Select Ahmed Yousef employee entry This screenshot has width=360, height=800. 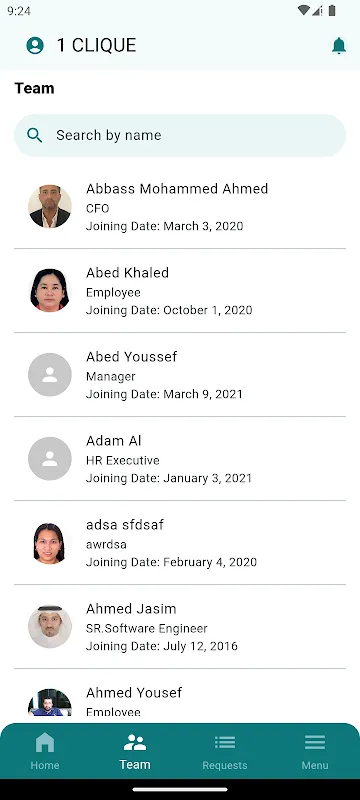click(x=180, y=696)
